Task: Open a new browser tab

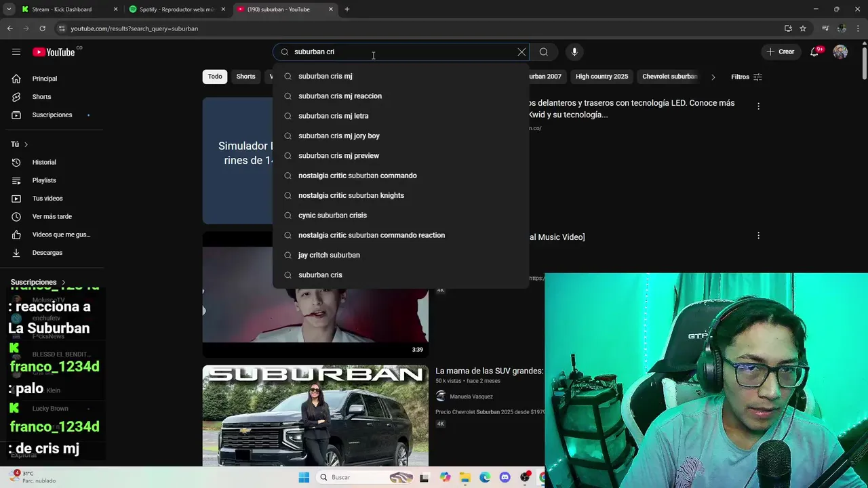Action: coord(347,9)
